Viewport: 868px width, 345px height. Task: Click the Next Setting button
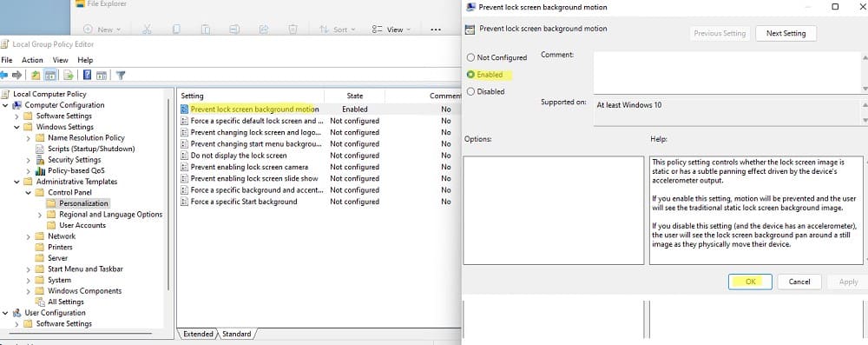(x=786, y=33)
